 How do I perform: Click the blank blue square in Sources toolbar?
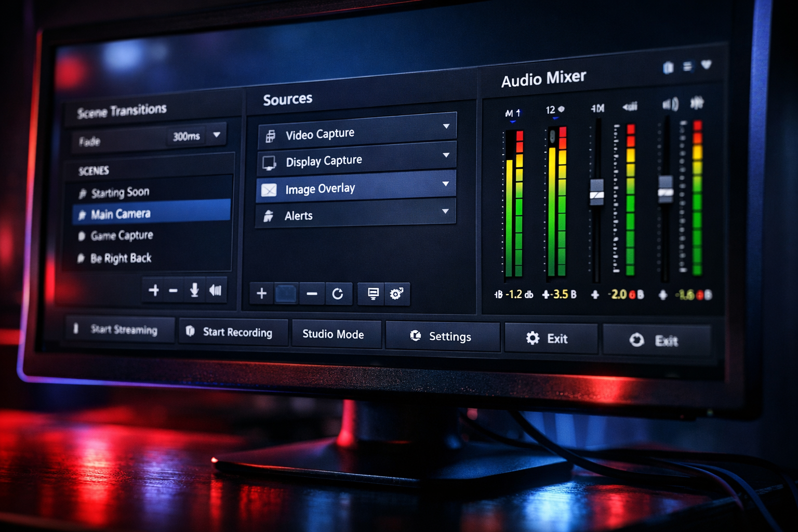coord(286,294)
